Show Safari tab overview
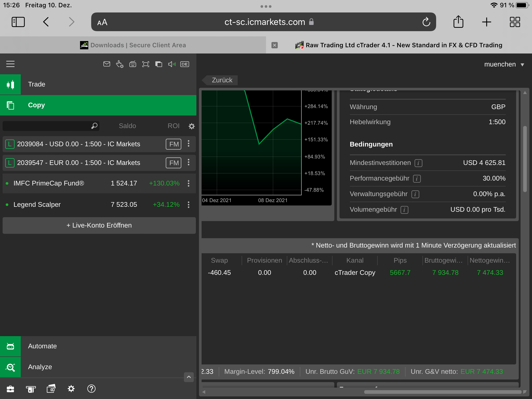This screenshot has width=532, height=399. click(x=515, y=22)
